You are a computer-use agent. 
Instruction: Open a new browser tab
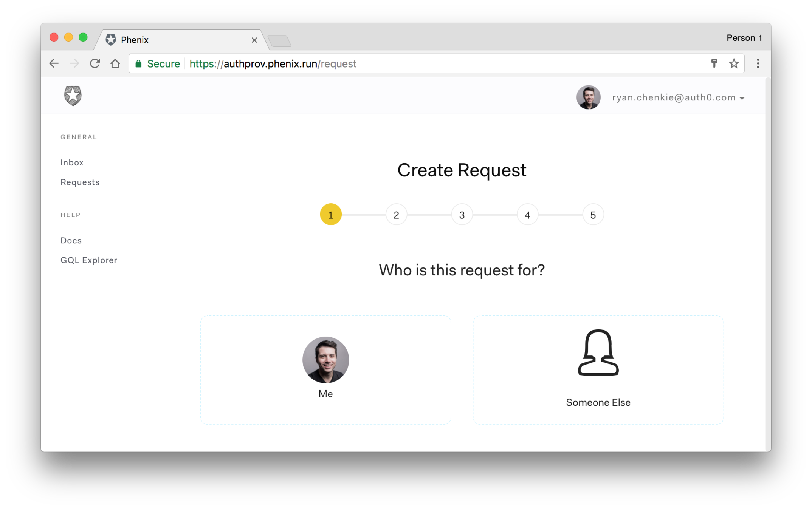(279, 40)
